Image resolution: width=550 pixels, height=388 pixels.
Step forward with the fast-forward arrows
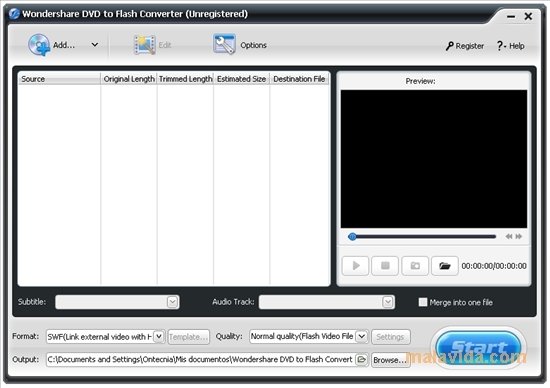point(519,237)
